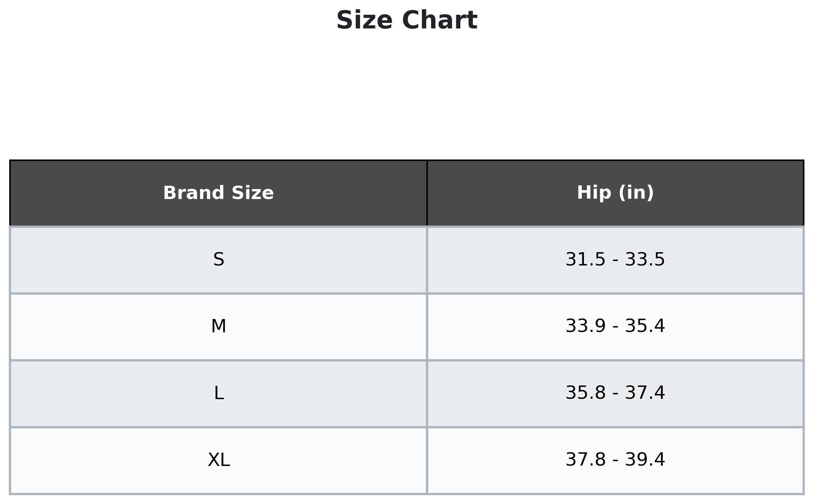Click the 31.5 minimum hip value
This screenshot has width=814, height=504.
point(585,260)
